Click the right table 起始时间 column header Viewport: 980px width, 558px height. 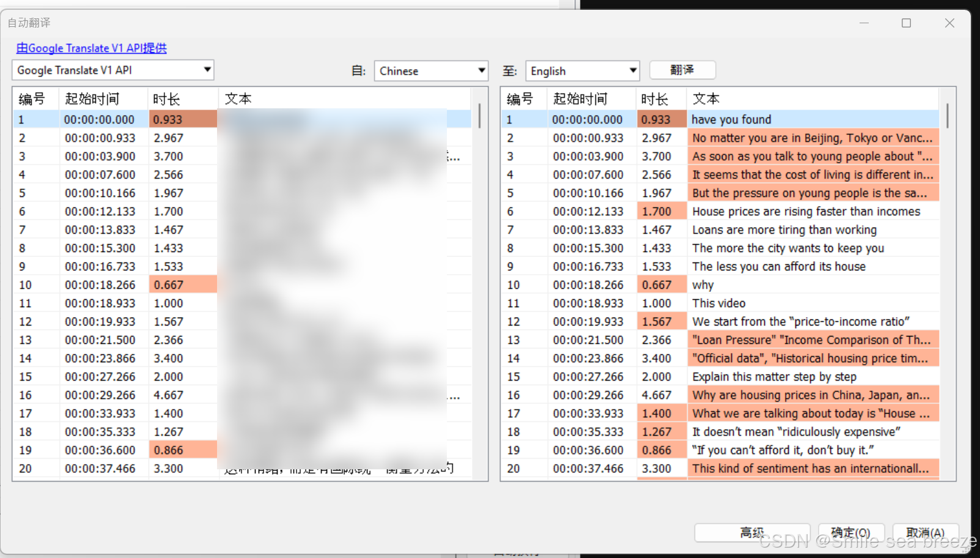coord(592,99)
